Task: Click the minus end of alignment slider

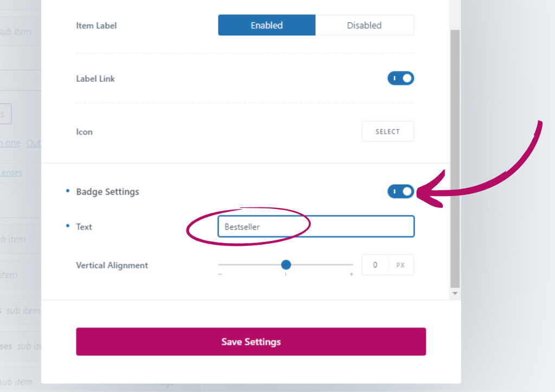Action: pyautogui.click(x=220, y=275)
